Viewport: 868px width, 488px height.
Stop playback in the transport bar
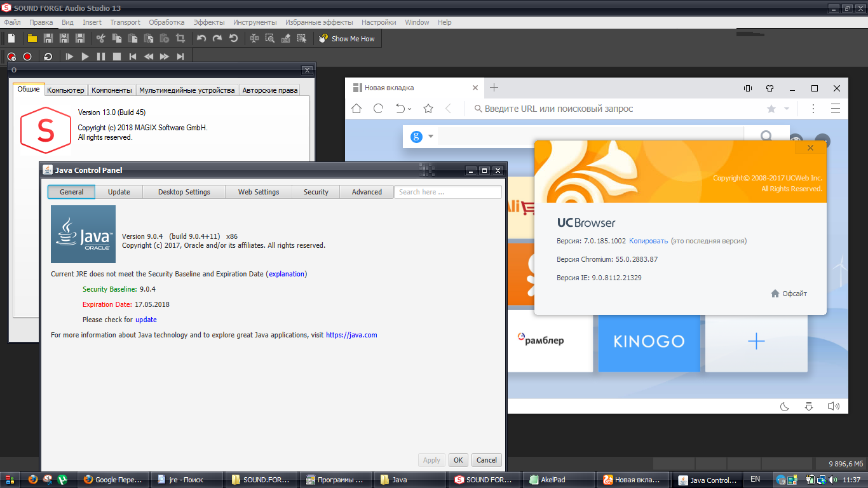[x=117, y=57]
